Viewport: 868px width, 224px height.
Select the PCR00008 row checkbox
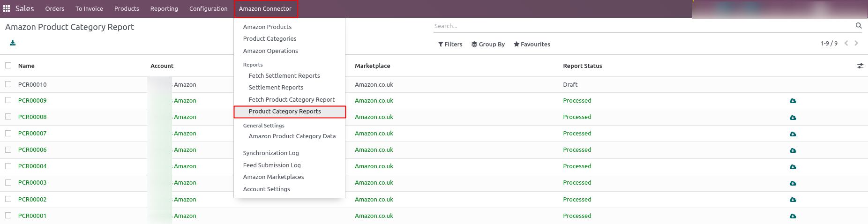8,117
